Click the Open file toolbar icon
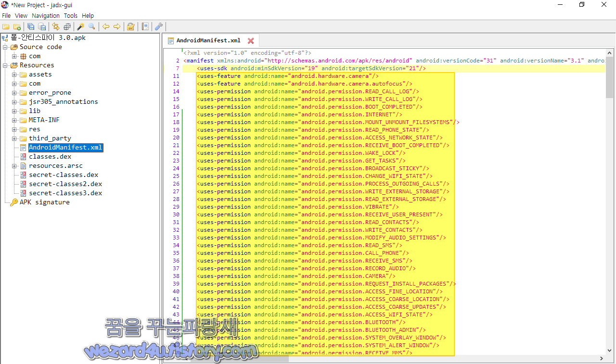 pyautogui.click(x=6, y=26)
